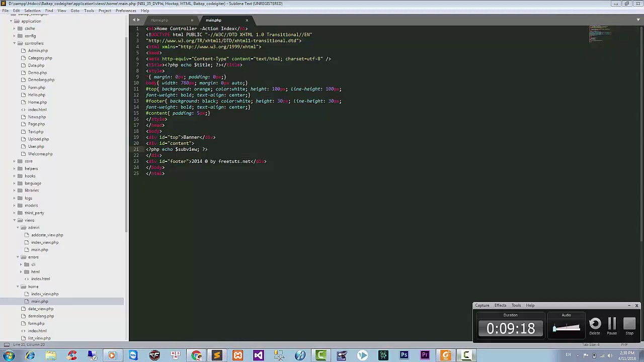644x362 pixels.
Task: Expand the config folder
Action: pos(14,36)
